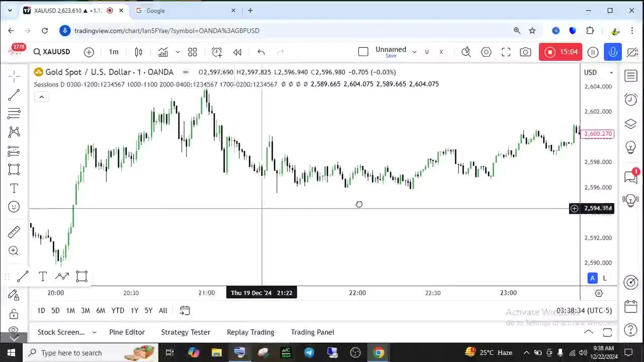Open the Unnamed layout dropdown arrow
The width and height of the screenshot is (644, 362).
point(415,52)
